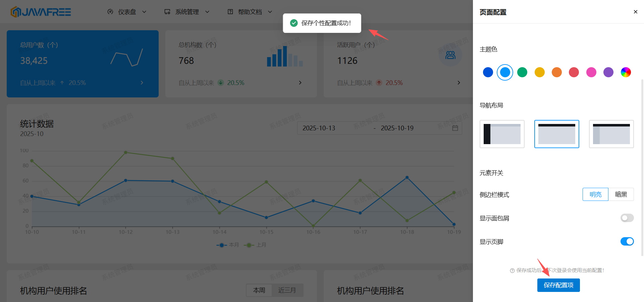This screenshot has width=644, height=302.
Task: Set sidebar mode to 明亮
Action: (x=595, y=195)
